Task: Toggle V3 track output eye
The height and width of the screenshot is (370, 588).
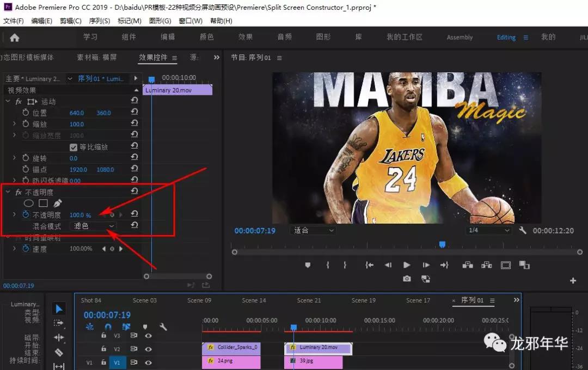Action: pos(149,336)
